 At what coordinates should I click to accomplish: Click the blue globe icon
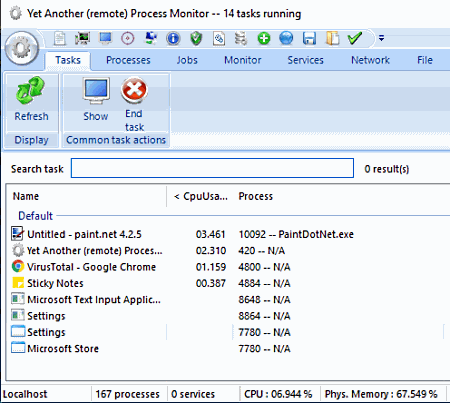coord(286,38)
